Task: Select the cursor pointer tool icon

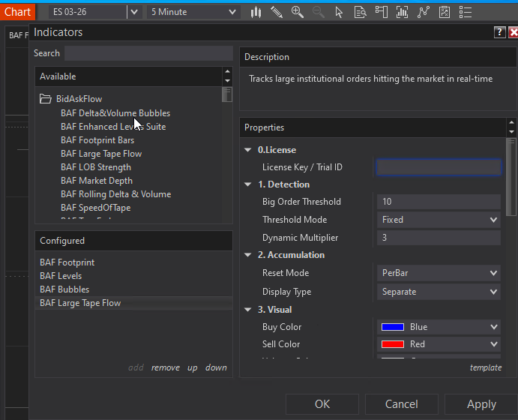Action: pos(339,12)
